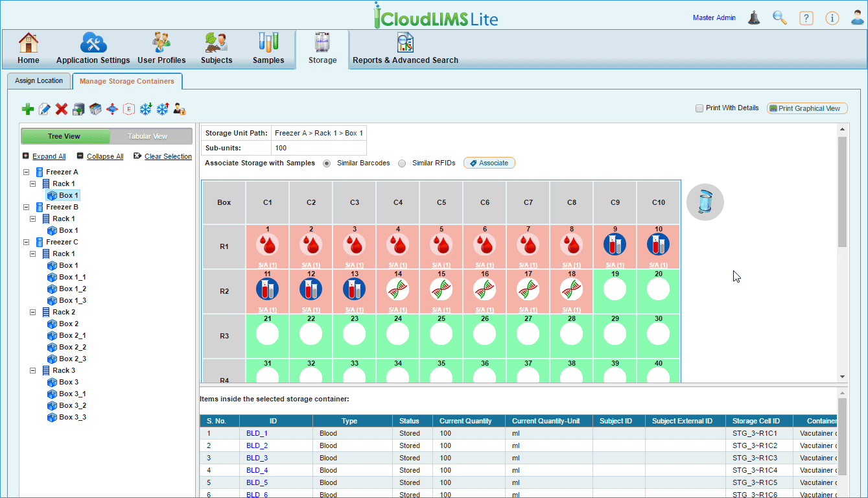868x498 pixels.
Task: Switch to the Assign Location tab
Action: [39, 80]
